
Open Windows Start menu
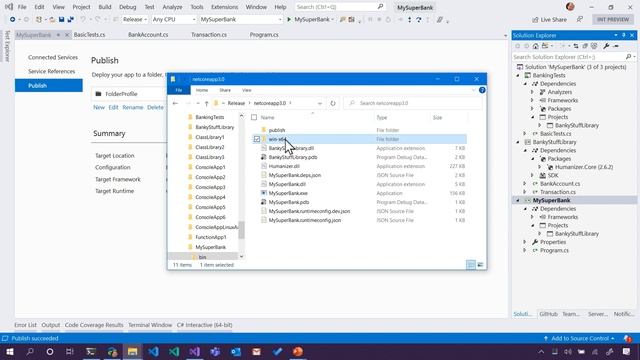click(x=9, y=351)
